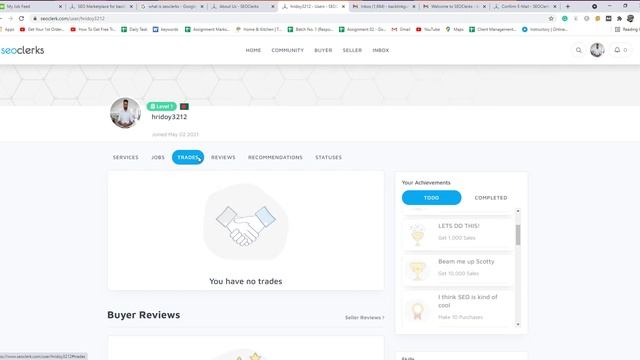Viewport: 640px width, 360px height.
Task: Open the INBOX nav menu
Action: (380, 50)
